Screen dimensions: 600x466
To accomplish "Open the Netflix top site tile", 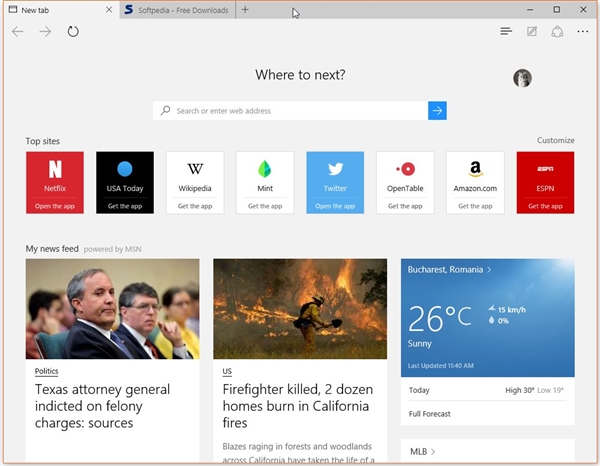I will (x=55, y=182).
